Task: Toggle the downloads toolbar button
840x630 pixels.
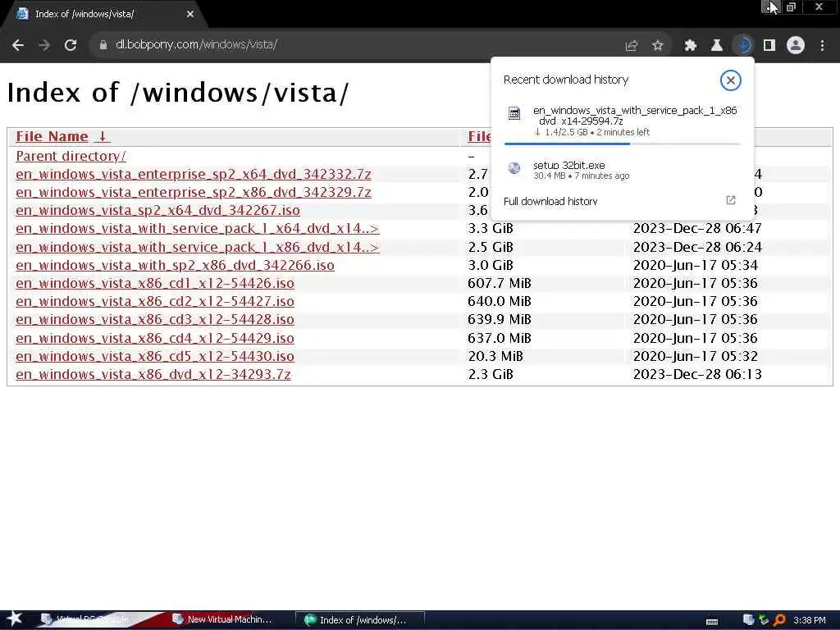Action: point(743,46)
